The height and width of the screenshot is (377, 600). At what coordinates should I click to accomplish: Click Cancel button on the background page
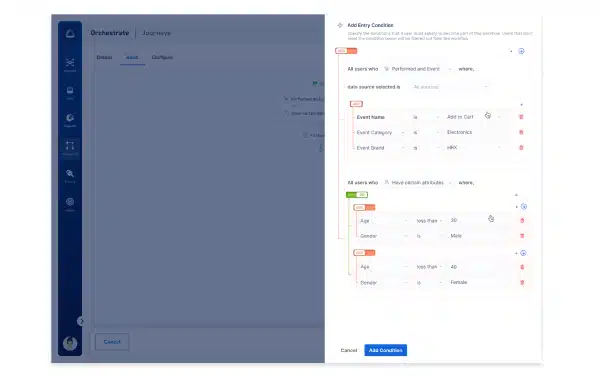point(112,342)
